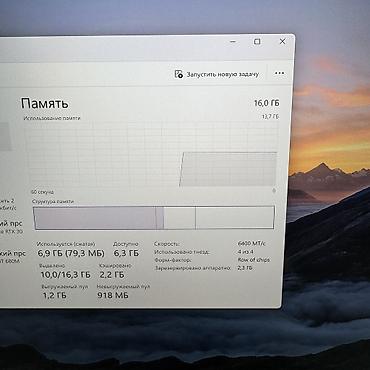Click the Row of chips form factor value
Screen dimensions: 370x370
254,259
